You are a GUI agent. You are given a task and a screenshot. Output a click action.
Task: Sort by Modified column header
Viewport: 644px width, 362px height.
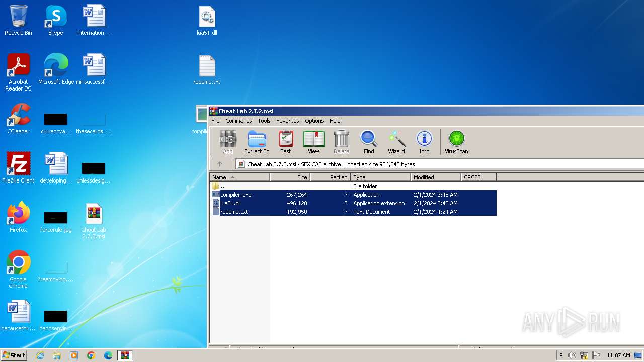pos(436,177)
